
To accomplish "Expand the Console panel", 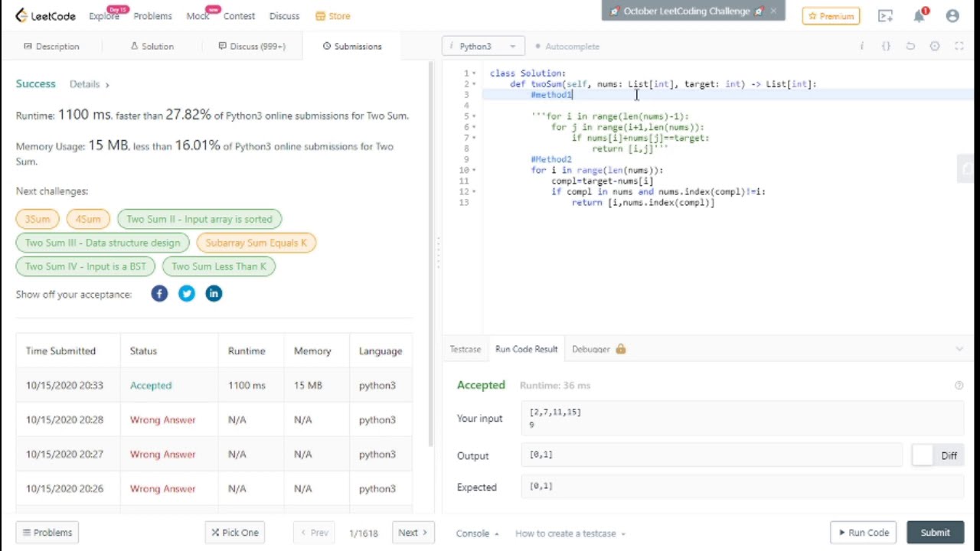I will [x=477, y=533].
